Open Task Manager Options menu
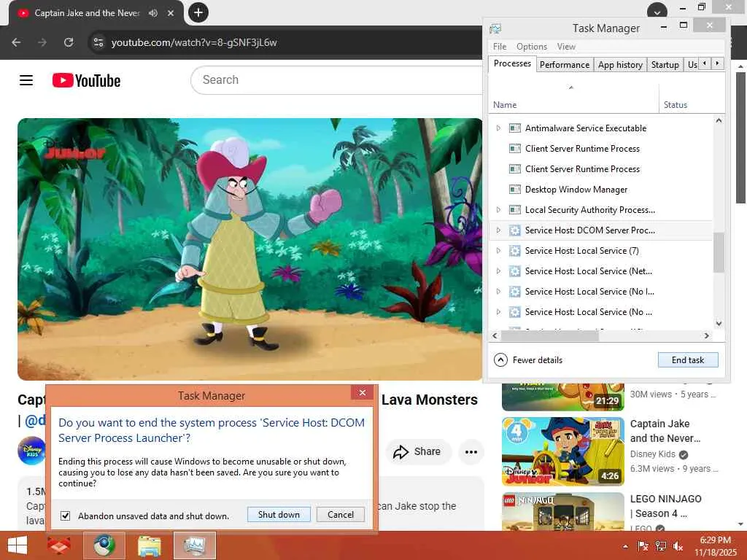This screenshot has width=747, height=560. (532, 47)
